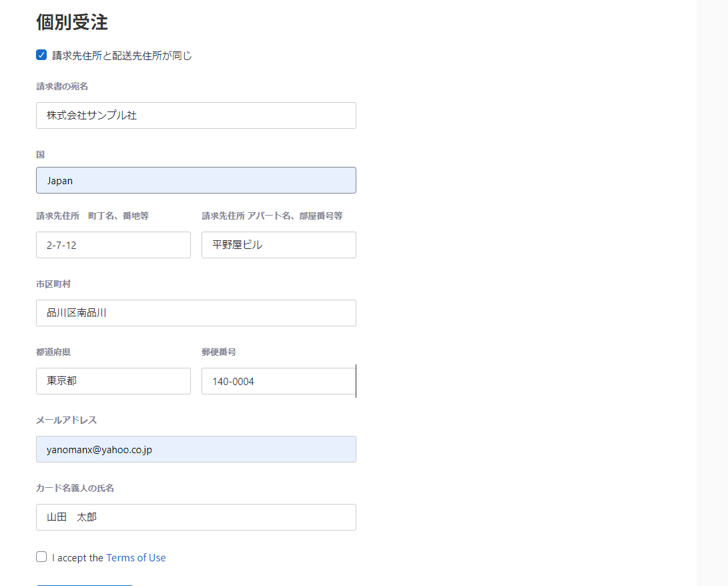Click the 郵便番号 label text
Viewport: 728px width, 586px height.
(219, 352)
